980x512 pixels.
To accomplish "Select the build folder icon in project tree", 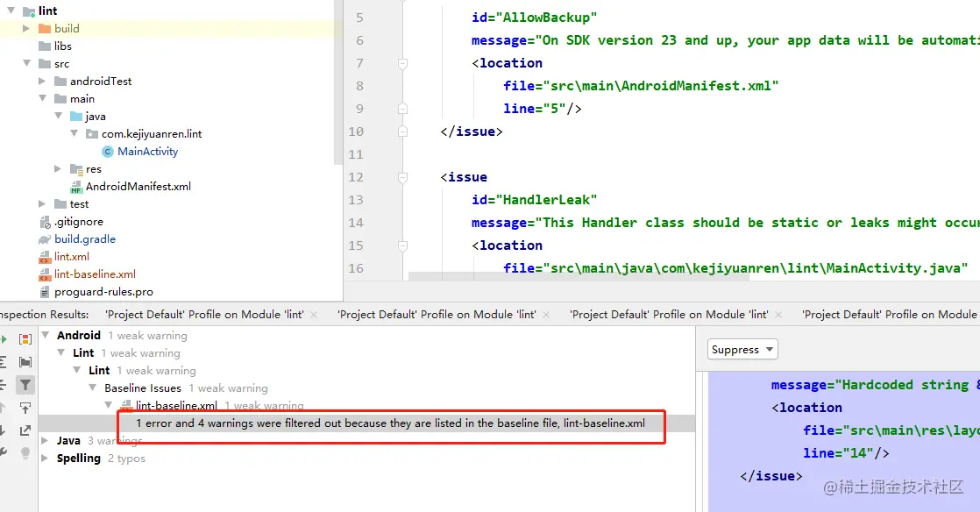I will pos(45,29).
